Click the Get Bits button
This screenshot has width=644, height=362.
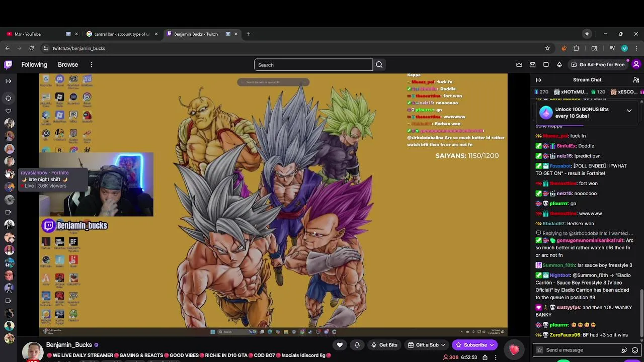384,345
